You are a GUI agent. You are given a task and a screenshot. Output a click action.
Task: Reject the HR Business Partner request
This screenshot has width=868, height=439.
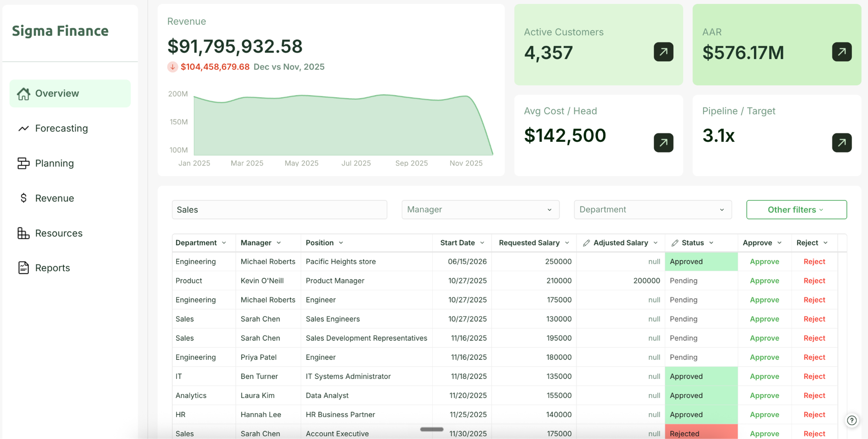(814, 414)
